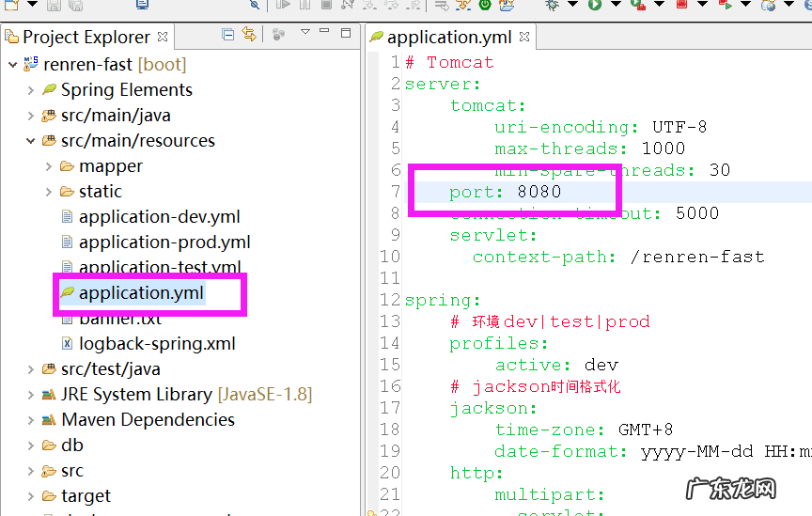Maximize the Project Explorer panel
Screen dimensions: 812x516
coord(348,35)
